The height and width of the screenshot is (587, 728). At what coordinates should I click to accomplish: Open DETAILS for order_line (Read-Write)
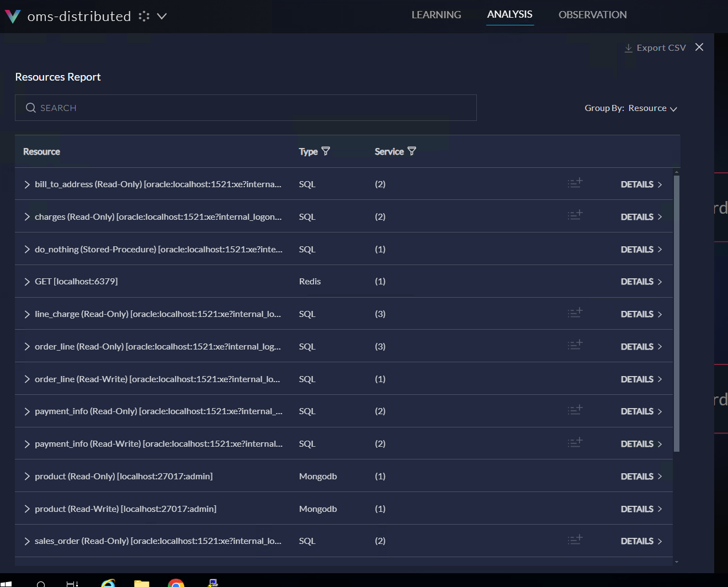pyautogui.click(x=641, y=379)
